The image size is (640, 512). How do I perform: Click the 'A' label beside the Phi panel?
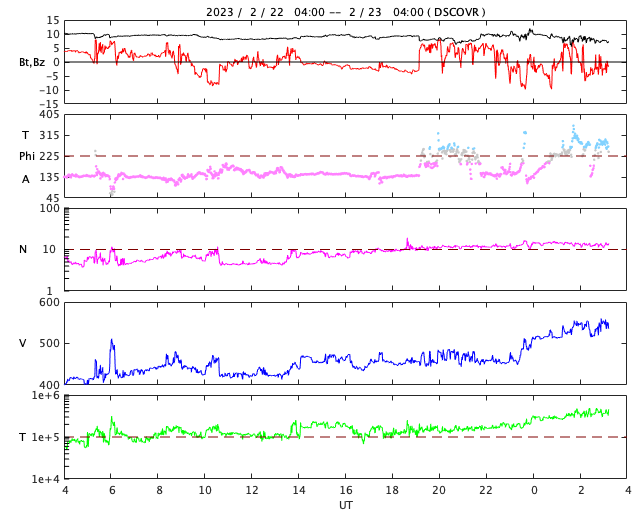click(26, 179)
